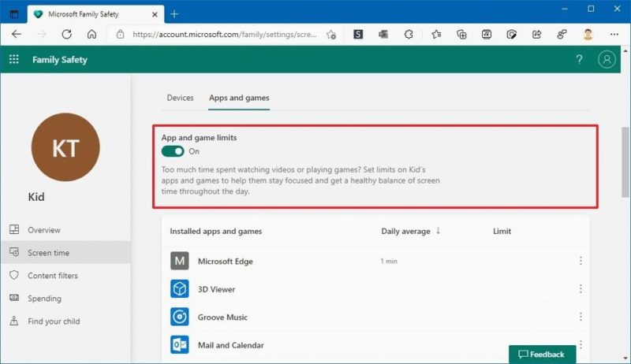Click the Groove Music app icon
Screen dimensions: 631x364
(x=180, y=318)
